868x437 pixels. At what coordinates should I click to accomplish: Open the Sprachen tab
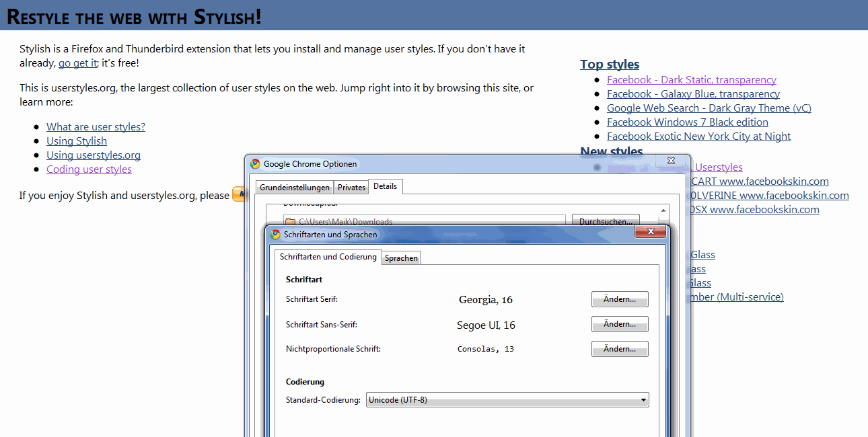coord(401,258)
